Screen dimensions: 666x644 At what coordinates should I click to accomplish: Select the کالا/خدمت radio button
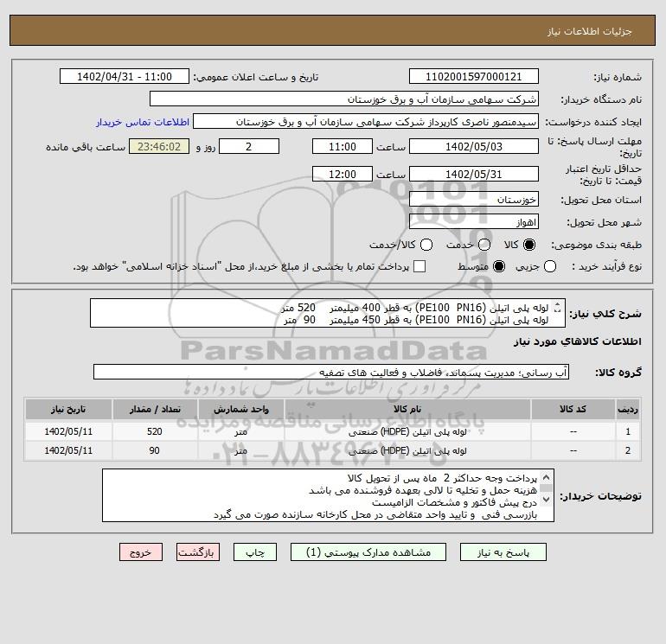tap(426, 245)
